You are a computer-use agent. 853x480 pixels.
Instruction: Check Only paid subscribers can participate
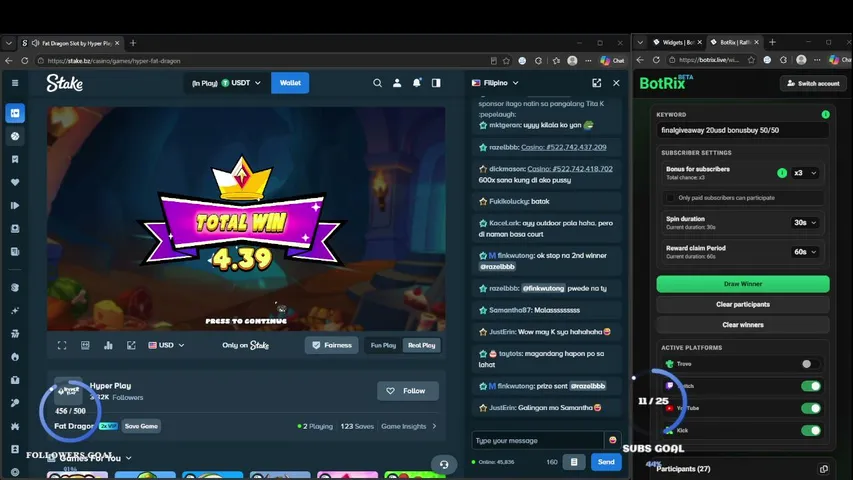coord(670,198)
